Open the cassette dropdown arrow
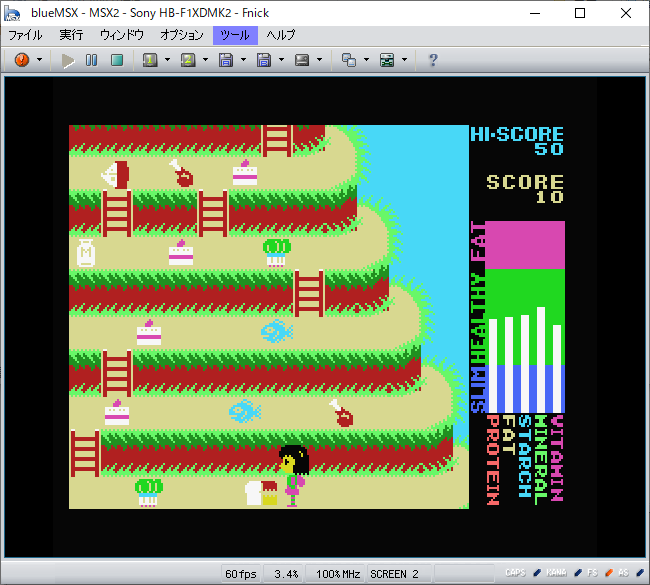This screenshot has width=650, height=585. (x=319, y=60)
